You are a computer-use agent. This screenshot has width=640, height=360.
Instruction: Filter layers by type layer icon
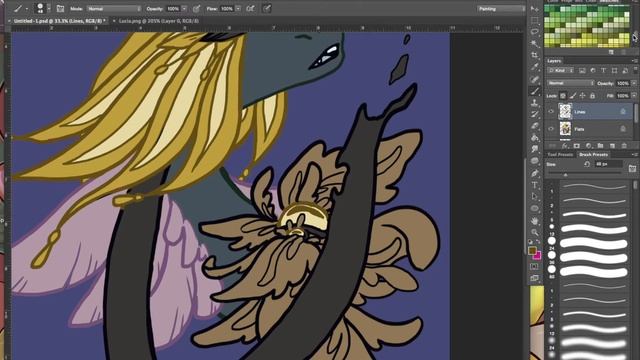pos(604,71)
